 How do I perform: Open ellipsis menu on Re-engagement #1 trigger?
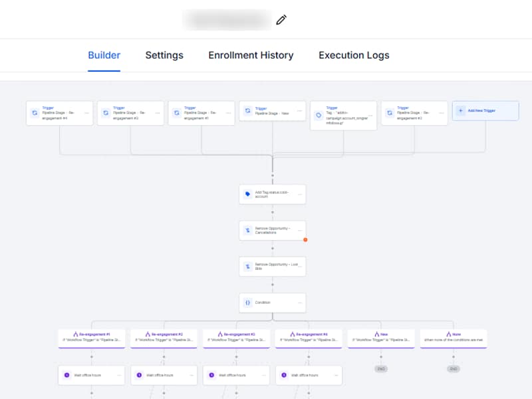point(229,113)
